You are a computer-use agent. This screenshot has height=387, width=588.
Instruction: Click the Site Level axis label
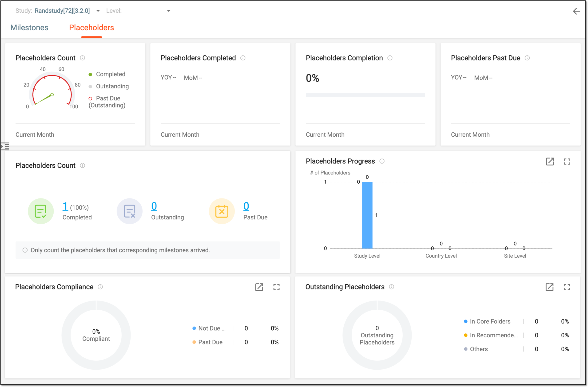click(x=515, y=256)
